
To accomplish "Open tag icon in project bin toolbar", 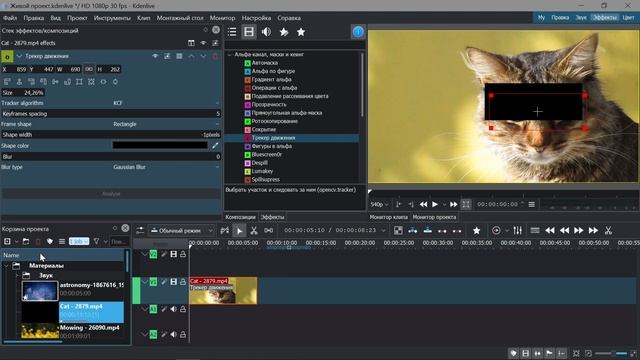I will coord(50,242).
